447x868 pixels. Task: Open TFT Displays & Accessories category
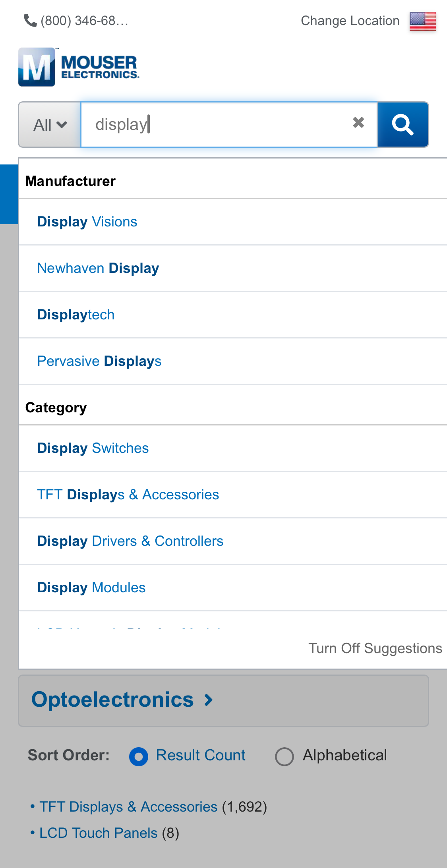click(128, 494)
